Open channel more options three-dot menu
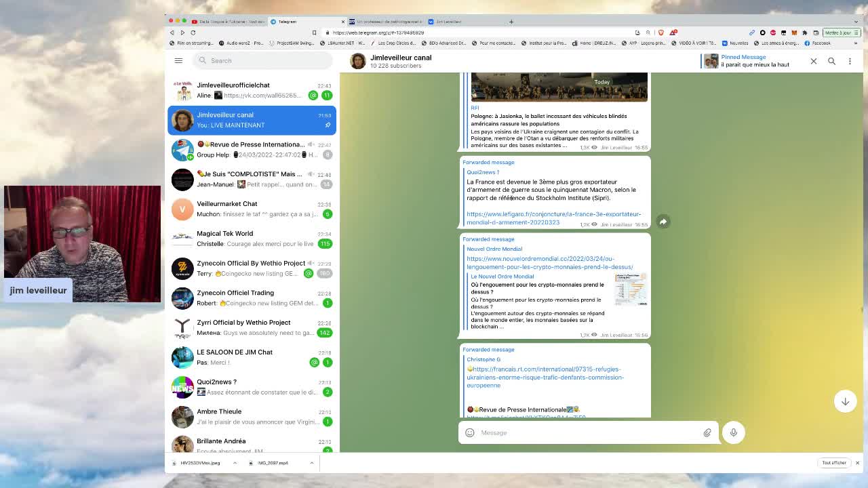This screenshot has height=488, width=868. tap(850, 61)
